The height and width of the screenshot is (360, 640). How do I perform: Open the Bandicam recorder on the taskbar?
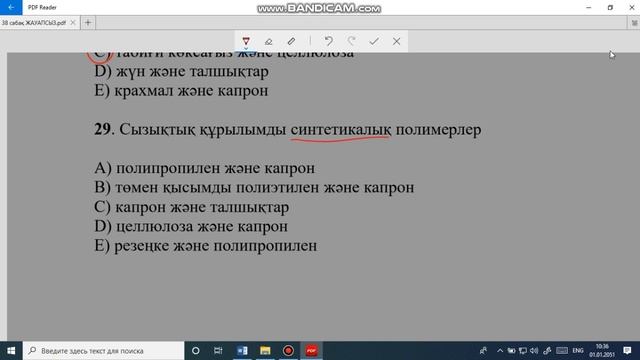288,351
